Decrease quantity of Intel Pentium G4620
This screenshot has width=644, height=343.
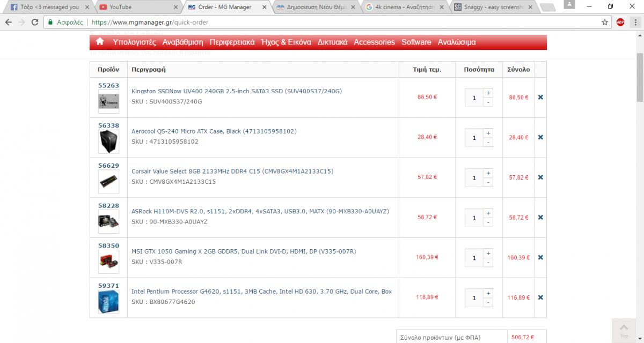[488, 303]
